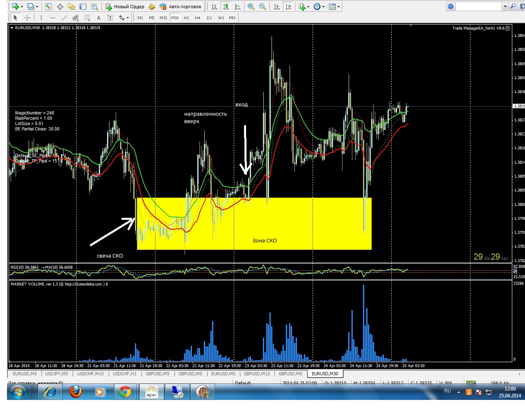Select the Trendline drawing tool
The image size is (525, 420).
click(x=64, y=18)
